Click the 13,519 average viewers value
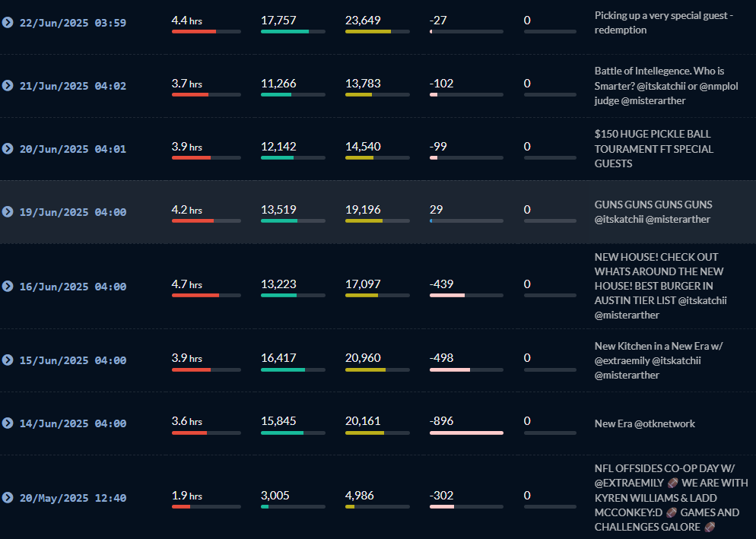Screen dimensions: 756x539 coord(278,210)
